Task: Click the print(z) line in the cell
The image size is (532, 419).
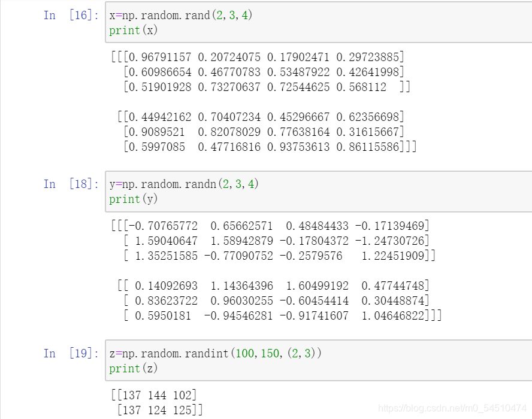Action: click(x=134, y=368)
